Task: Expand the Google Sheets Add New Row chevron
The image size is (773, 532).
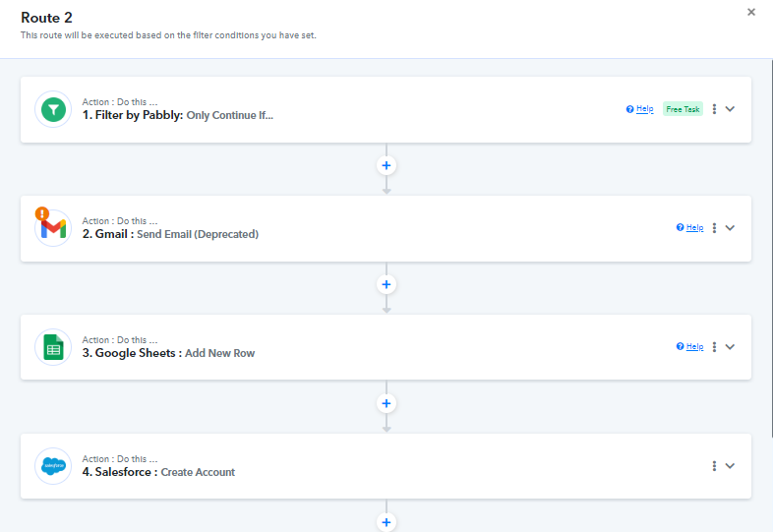Action: (730, 346)
